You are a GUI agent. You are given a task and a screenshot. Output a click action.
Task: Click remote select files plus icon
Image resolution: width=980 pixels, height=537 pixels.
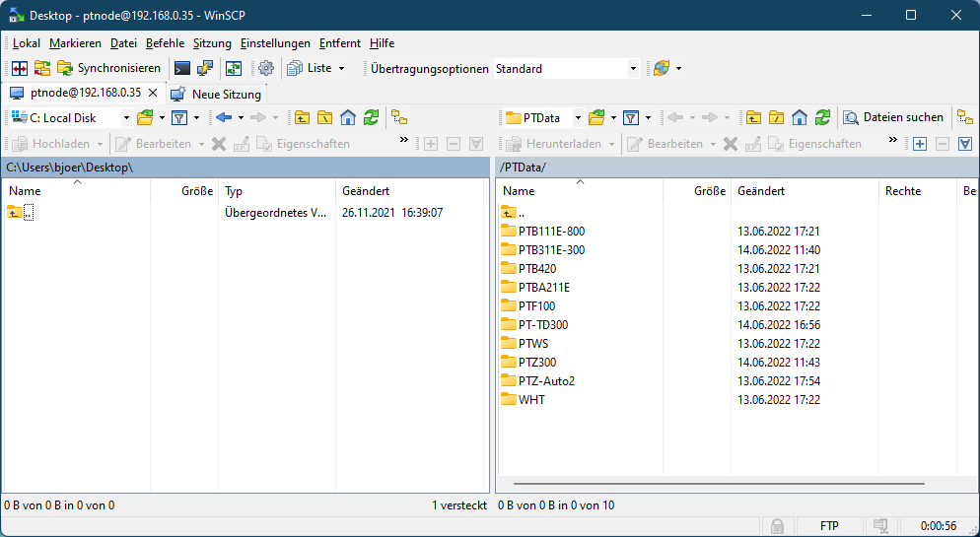coord(919,144)
